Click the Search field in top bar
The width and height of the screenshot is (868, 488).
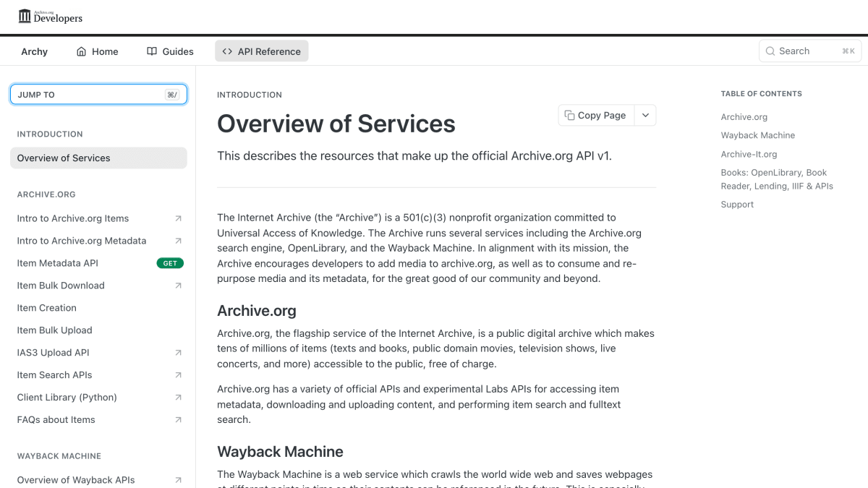point(810,51)
